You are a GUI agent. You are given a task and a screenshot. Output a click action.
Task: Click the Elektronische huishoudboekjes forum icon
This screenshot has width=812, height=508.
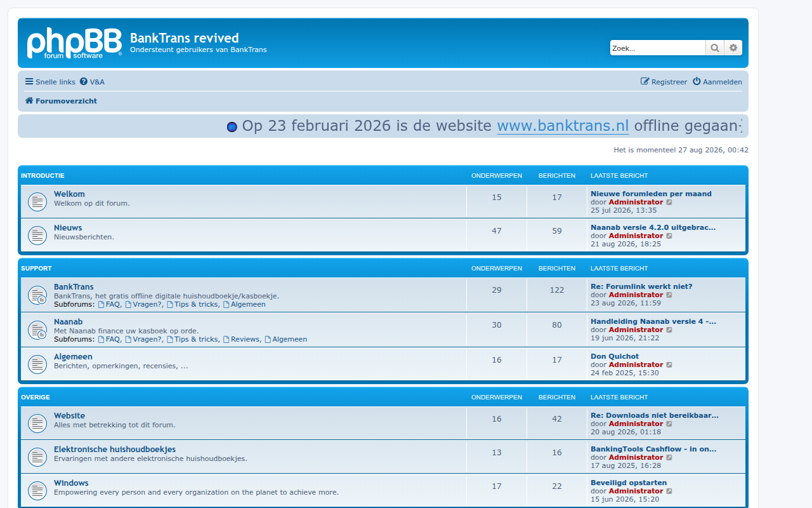[37, 457]
